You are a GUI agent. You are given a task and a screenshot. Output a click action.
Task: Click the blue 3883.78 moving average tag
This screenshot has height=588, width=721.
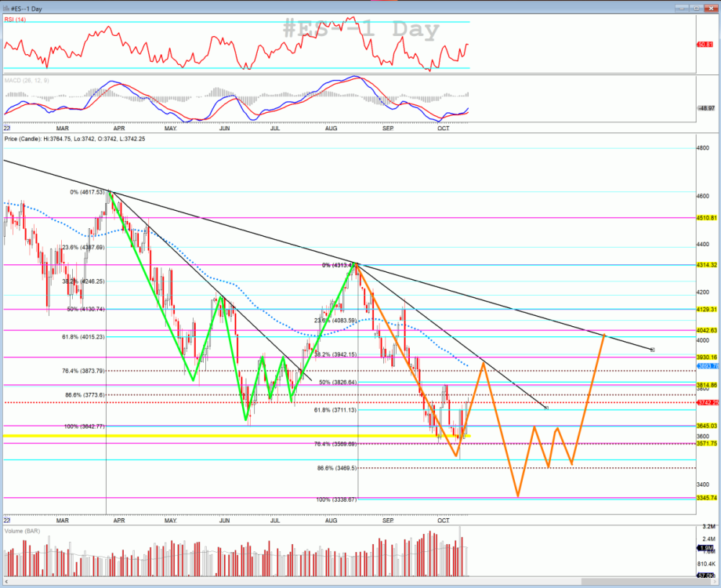point(707,366)
